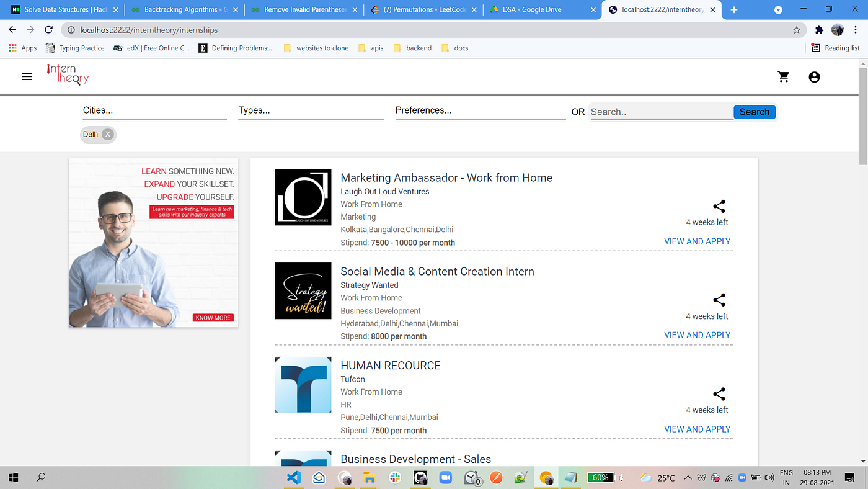
Task: Click the blue Search button
Action: coord(754,112)
